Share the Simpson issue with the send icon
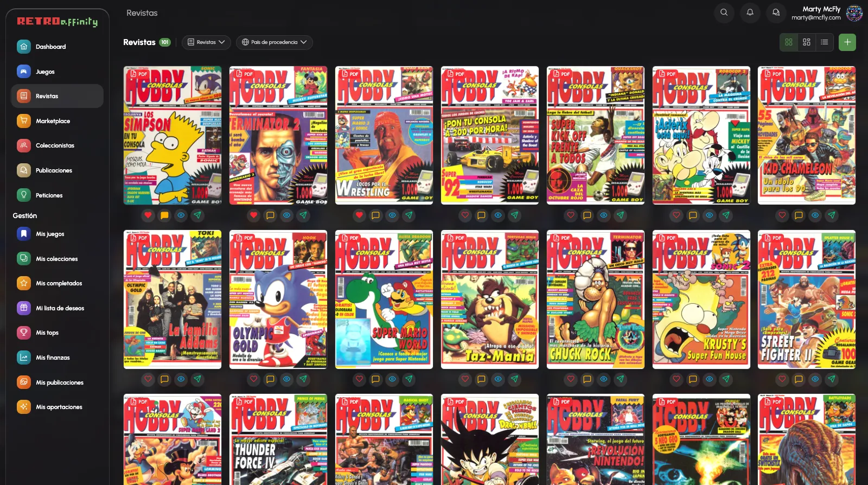868x485 pixels. 197,215
